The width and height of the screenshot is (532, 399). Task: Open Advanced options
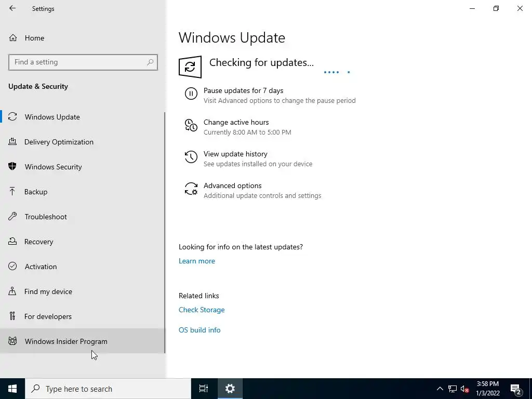[x=253, y=190]
